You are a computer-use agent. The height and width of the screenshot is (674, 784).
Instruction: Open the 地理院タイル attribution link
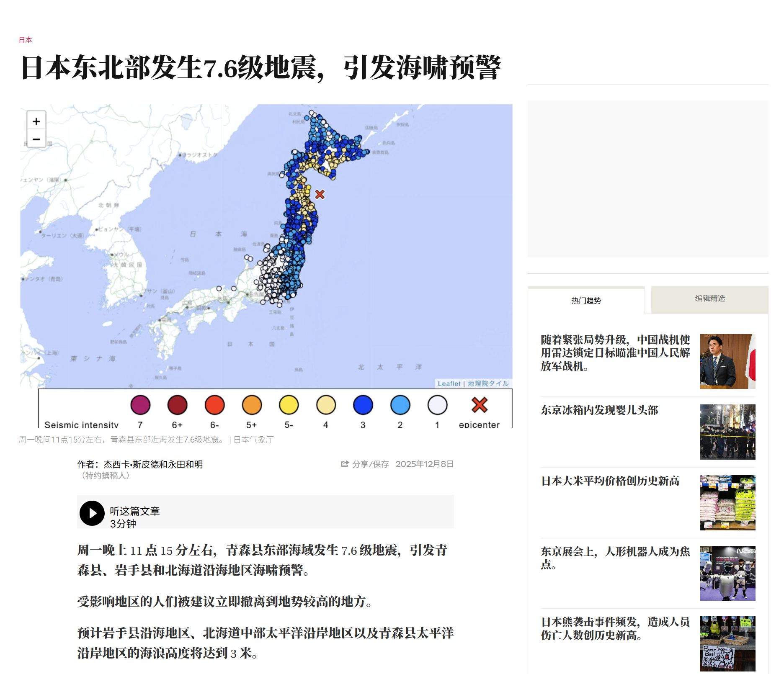click(x=488, y=383)
